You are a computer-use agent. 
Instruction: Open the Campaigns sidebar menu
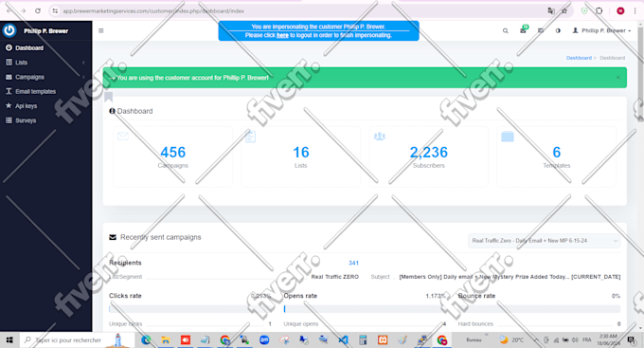pyautogui.click(x=29, y=77)
